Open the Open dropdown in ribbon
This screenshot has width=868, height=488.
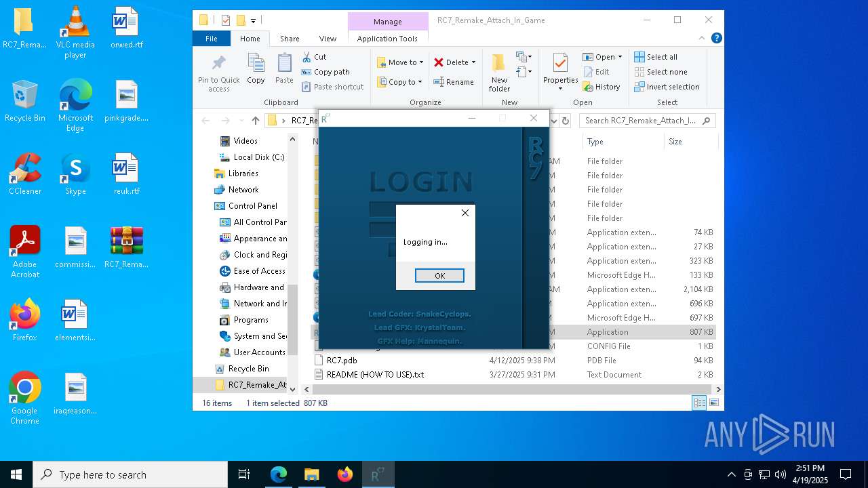click(602, 57)
